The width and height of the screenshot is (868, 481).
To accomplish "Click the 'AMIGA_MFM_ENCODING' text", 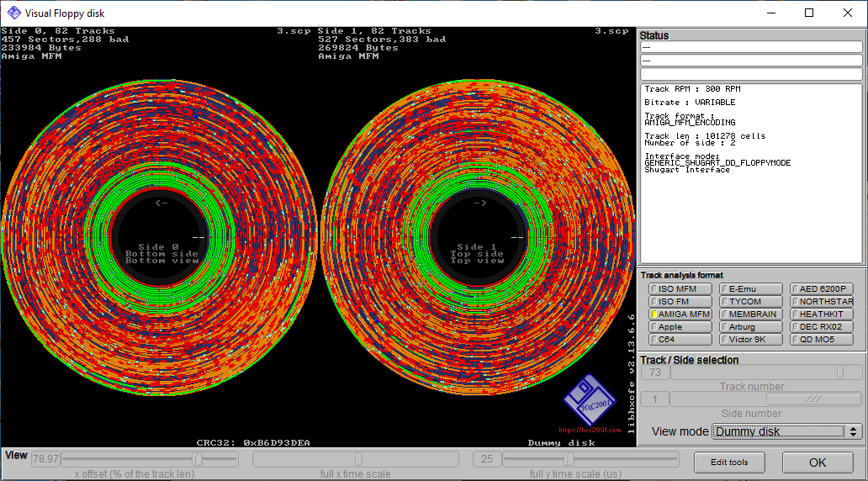I will click(x=690, y=123).
